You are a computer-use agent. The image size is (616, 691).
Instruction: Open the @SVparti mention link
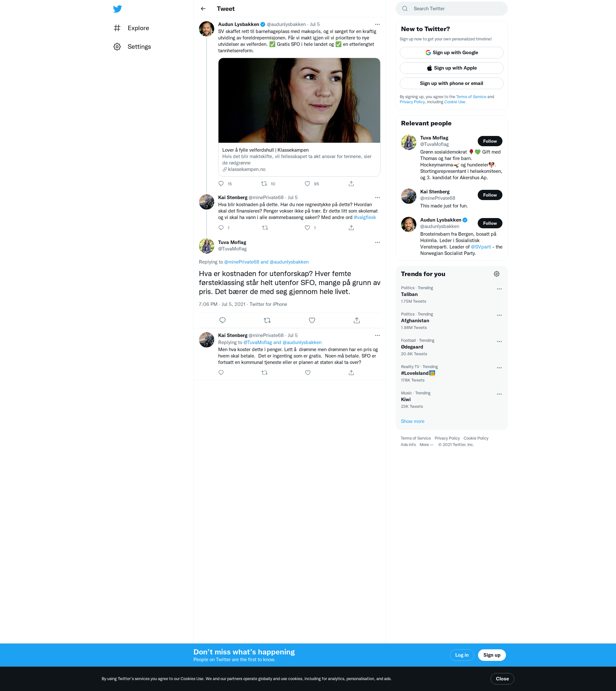click(x=481, y=247)
